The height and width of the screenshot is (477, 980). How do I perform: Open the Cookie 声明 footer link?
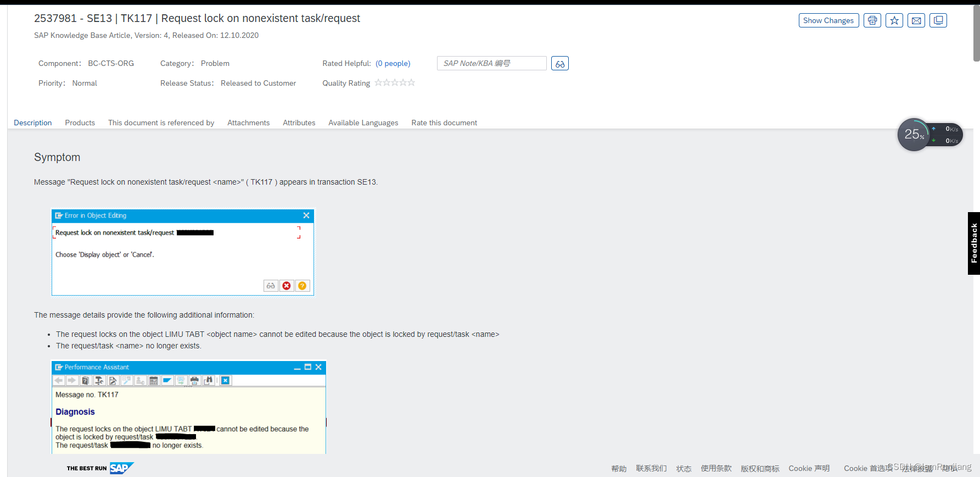pyautogui.click(x=809, y=469)
